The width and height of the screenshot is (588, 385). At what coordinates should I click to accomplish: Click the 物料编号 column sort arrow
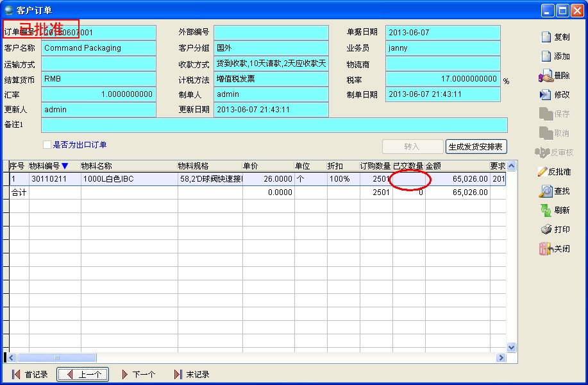65,166
